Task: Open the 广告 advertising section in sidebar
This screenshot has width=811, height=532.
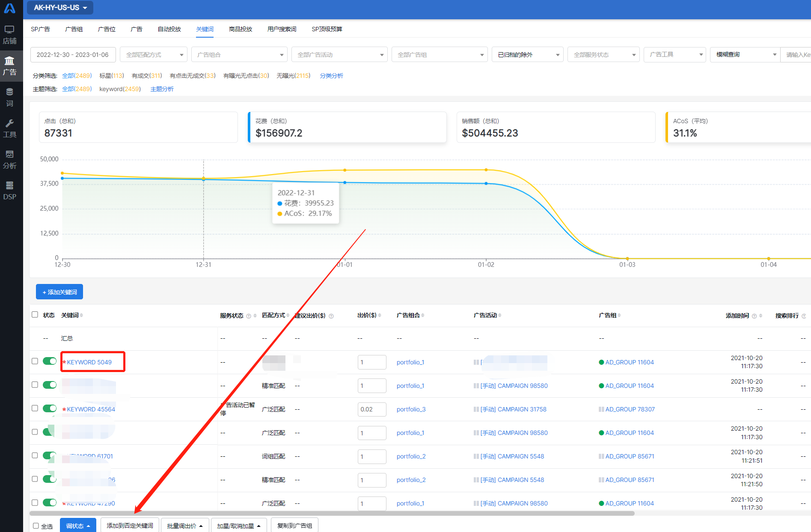Action: point(9,66)
